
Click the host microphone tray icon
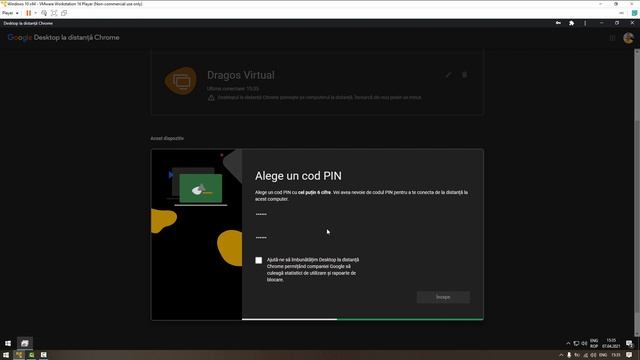569,355
